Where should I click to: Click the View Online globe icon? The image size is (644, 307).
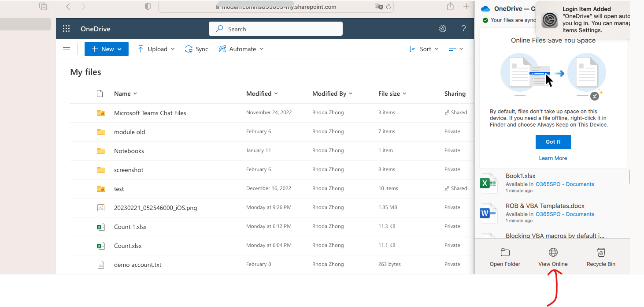click(x=553, y=252)
